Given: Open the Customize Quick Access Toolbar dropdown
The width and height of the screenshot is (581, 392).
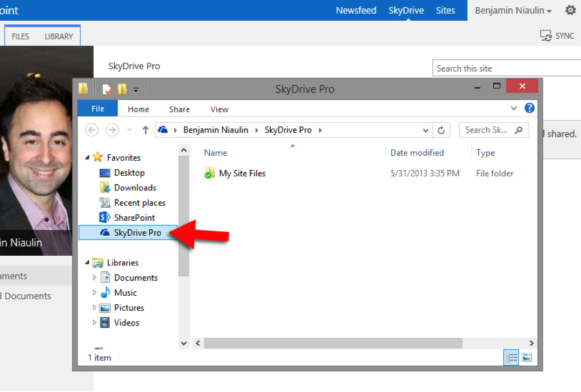Looking at the screenshot, I should coord(136,90).
